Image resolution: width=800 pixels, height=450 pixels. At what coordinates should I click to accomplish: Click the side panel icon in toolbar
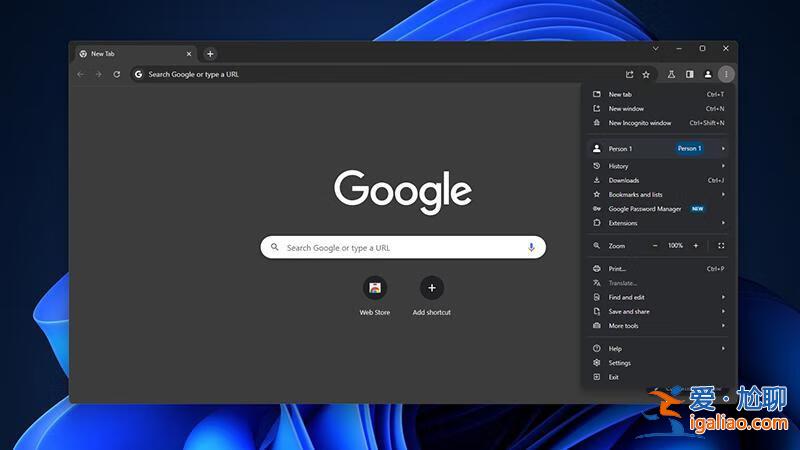(x=689, y=74)
